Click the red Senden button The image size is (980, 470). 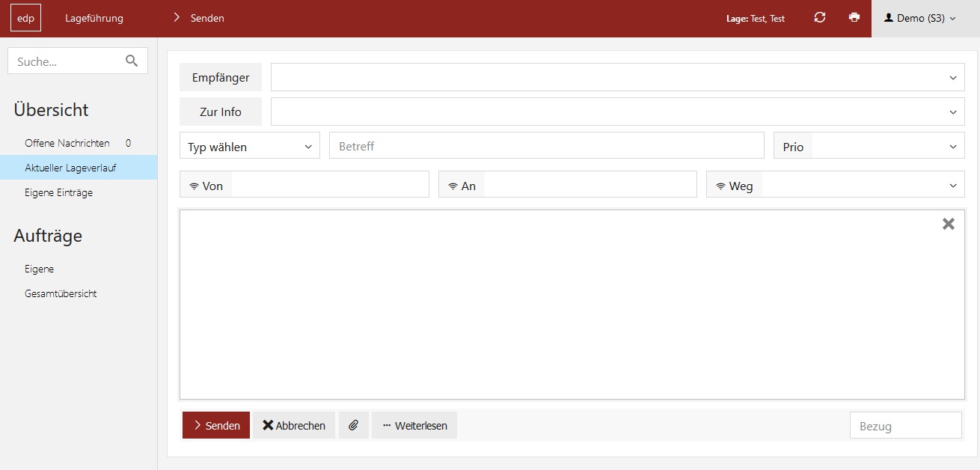(216, 425)
